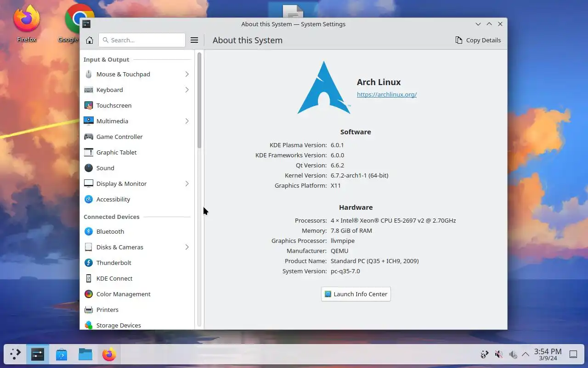Click the muted audio tray icon
The image size is (588, 368).
coord(498,354)
